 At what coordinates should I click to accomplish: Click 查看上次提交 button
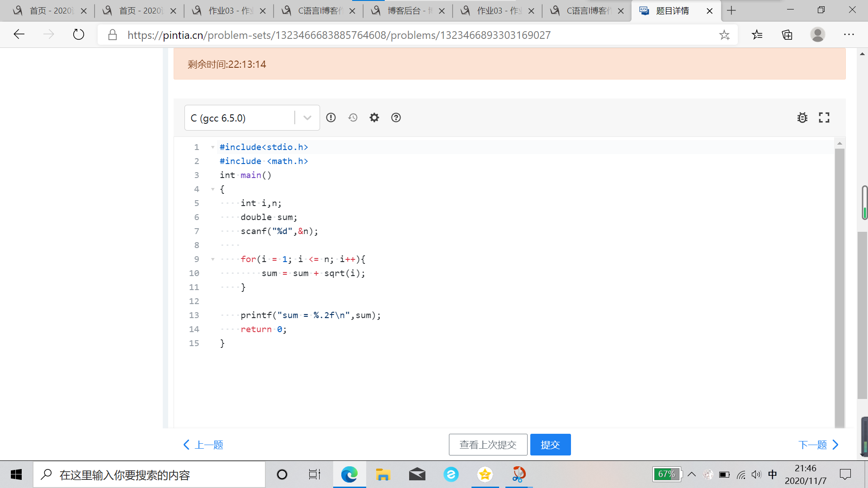[x=488, y=445]
